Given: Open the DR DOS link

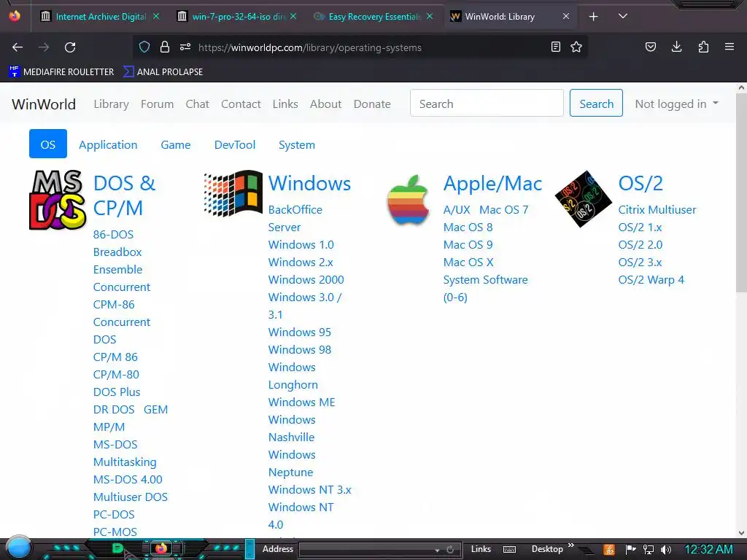Looking at the screenshot, I should [114, 410].
